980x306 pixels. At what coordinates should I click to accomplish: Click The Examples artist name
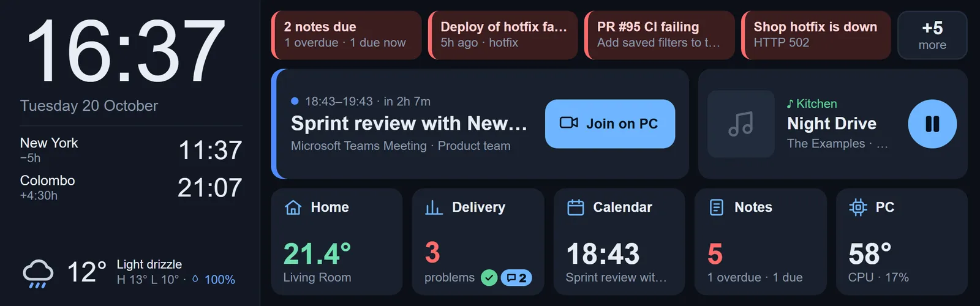click(x=826, y=143)
